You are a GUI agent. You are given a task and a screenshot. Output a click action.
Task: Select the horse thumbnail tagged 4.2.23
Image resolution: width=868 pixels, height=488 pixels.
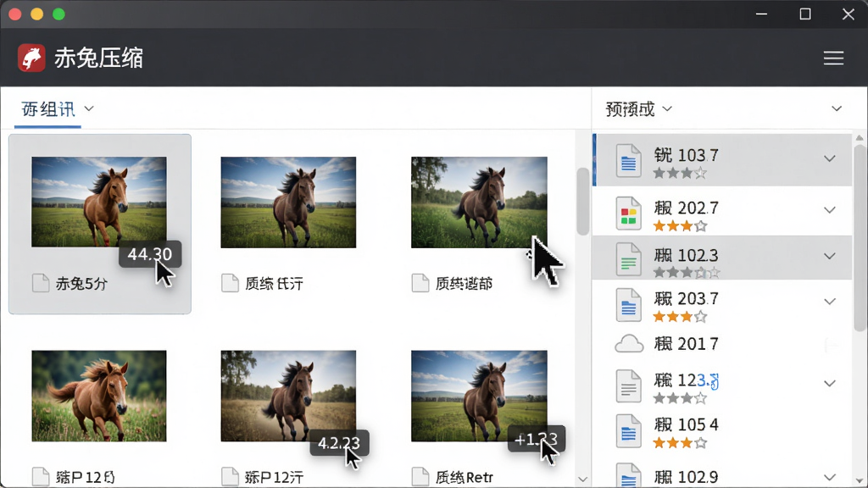click(x=288, y=396)
